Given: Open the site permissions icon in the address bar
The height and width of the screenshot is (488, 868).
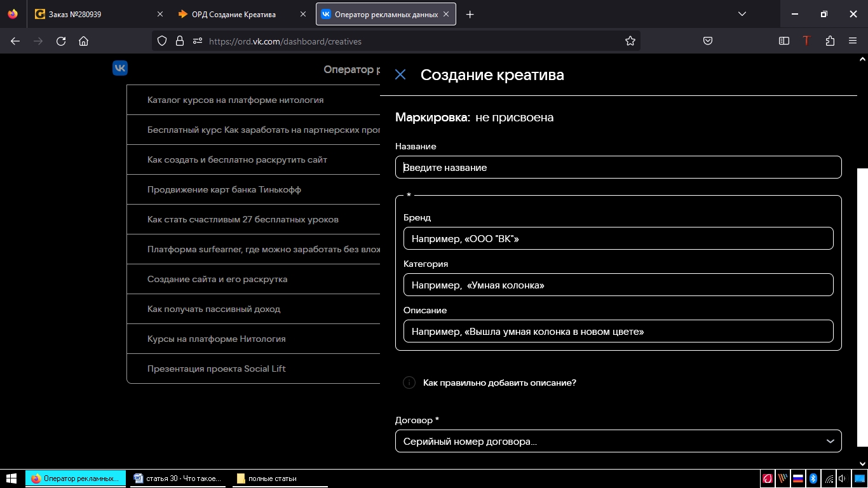Looking at the screenshot, I should click(x=197, y=41).
